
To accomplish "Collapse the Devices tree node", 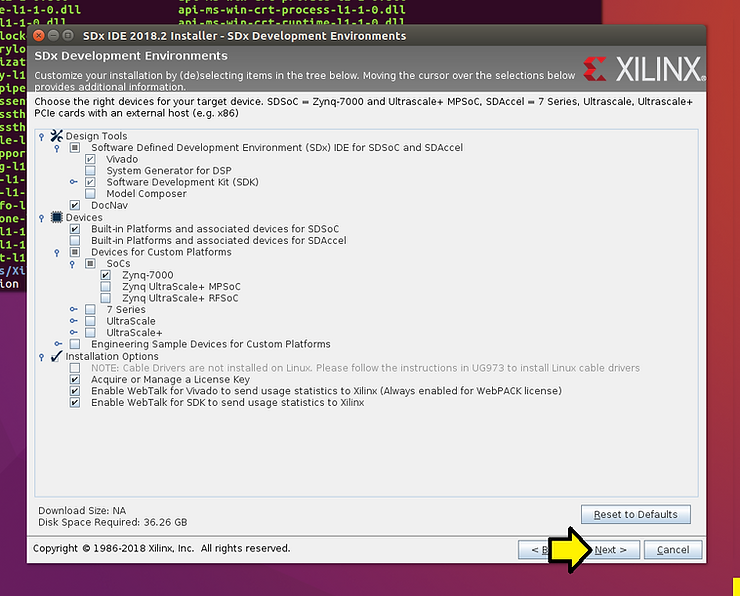I will pos(42,218).
